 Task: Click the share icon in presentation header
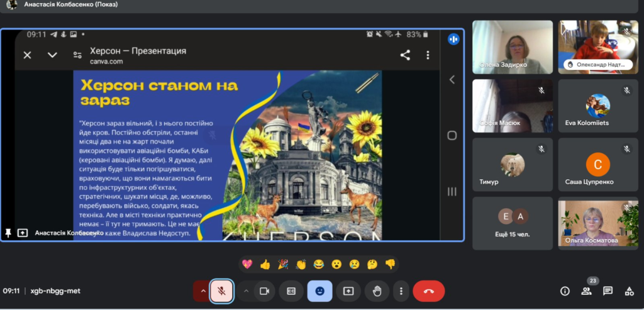click(405, 55)
